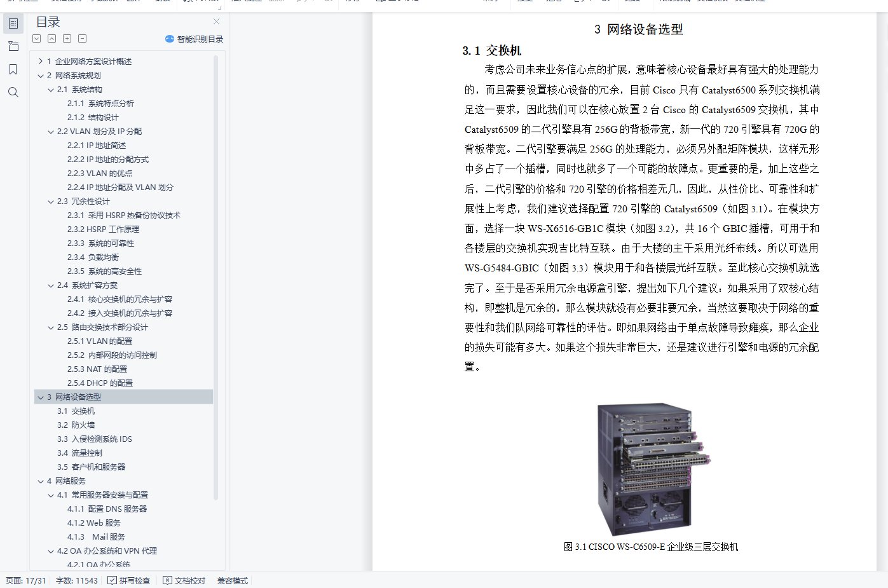
Task: Click the figure caption 图 3.1 CISCO WS-C6509-E
Action: pyautogui.click(x=651, y=547)
